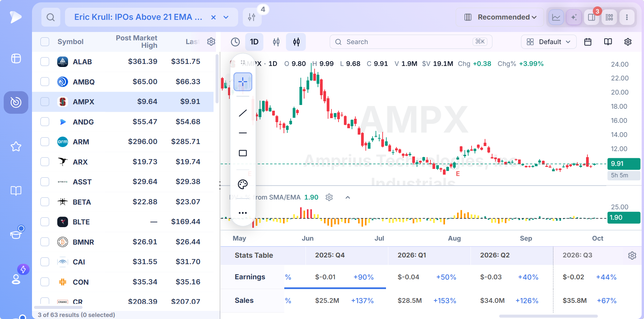Open the Default layout dropdown
The height and width of the screenshot is (319, 644).
tap(549, 42)
